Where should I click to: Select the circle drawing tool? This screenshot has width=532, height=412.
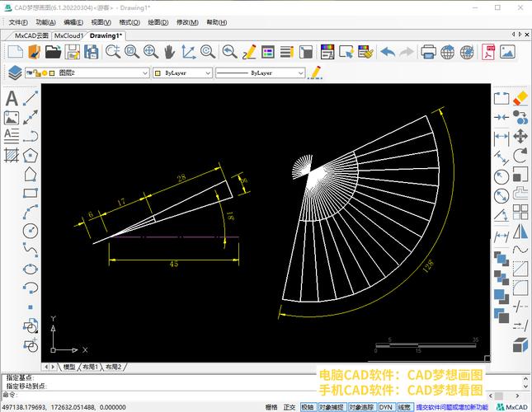(31, 231)
